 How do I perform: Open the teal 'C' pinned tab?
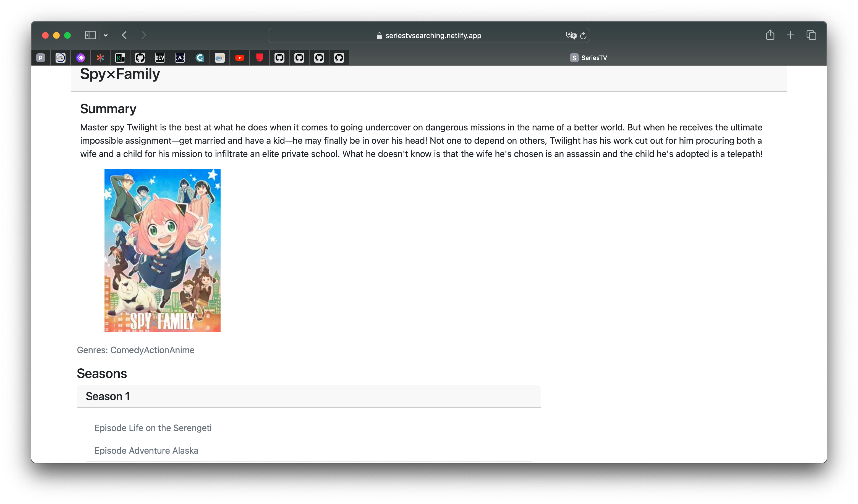click(x=200, y=58)
